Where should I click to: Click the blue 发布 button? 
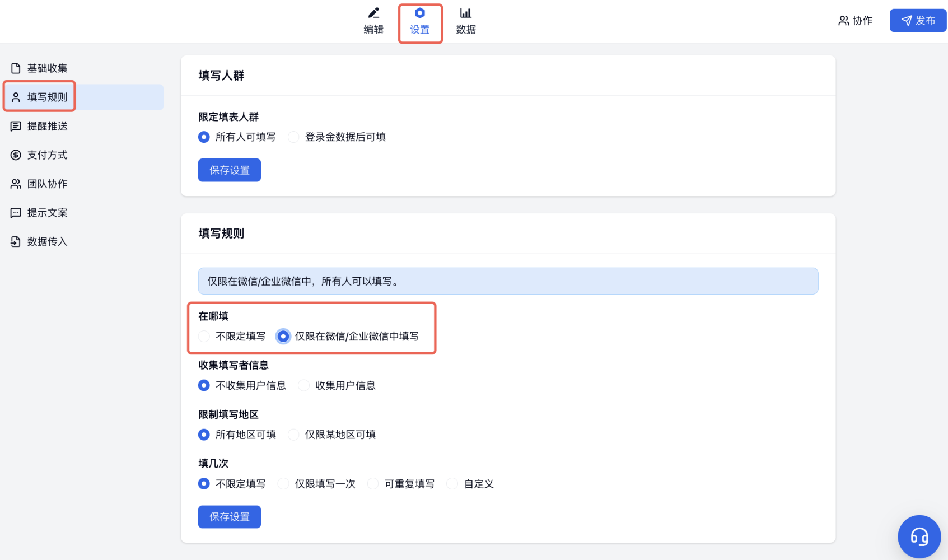pyautogui.click(x=918, y=21)
